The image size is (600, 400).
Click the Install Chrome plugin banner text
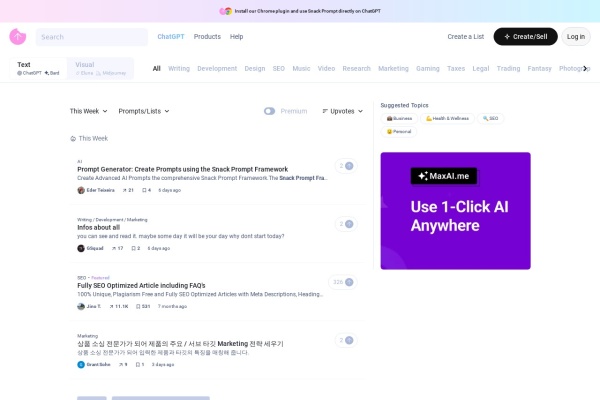click(x=308, y=11)
